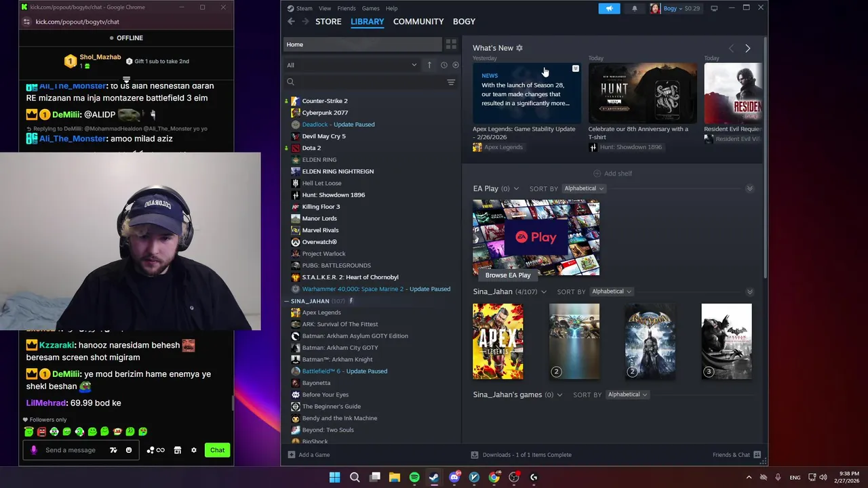Open the View menu in Steam
Viewport: 868px width, 488px height.
(x=325, y=8)
